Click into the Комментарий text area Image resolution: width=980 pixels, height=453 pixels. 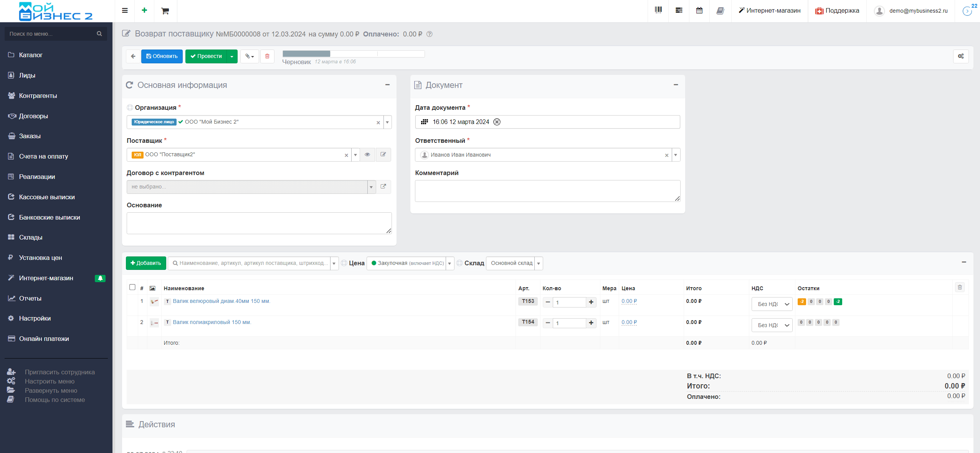coord(547,191)
